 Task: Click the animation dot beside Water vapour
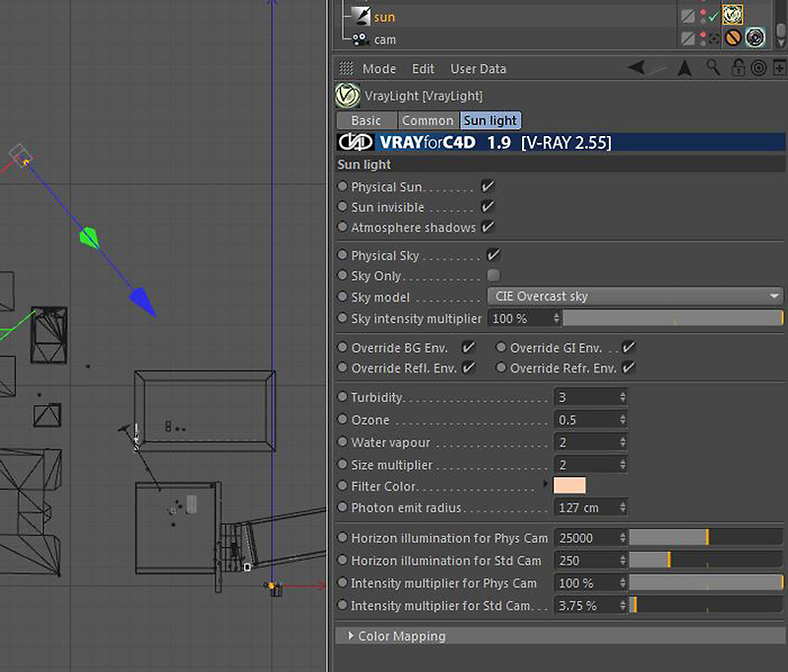point(342,441)
